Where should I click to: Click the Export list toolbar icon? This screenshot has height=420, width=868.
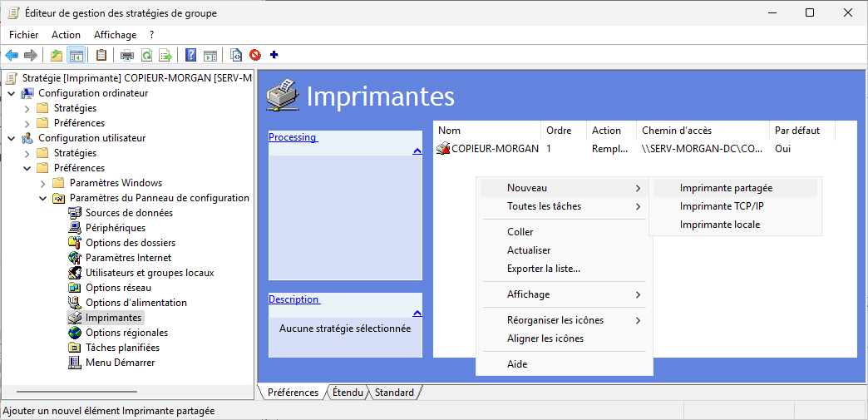coord(165,56)
